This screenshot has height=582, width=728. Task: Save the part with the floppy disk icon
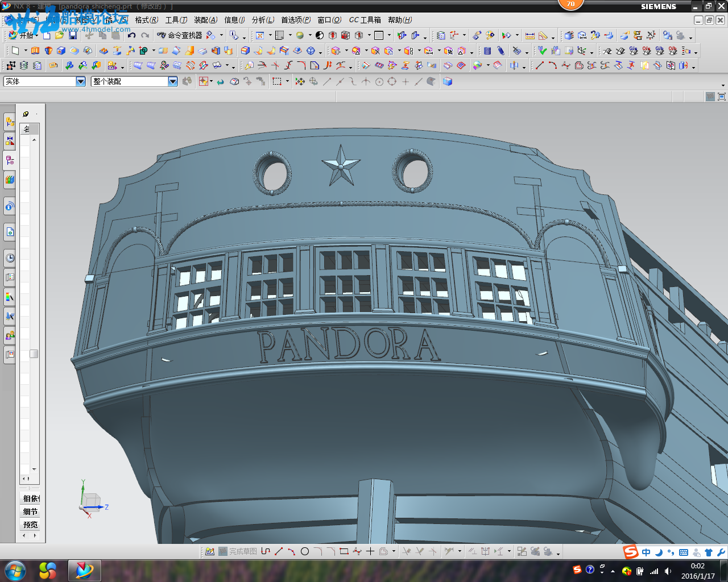coord(73,35)
